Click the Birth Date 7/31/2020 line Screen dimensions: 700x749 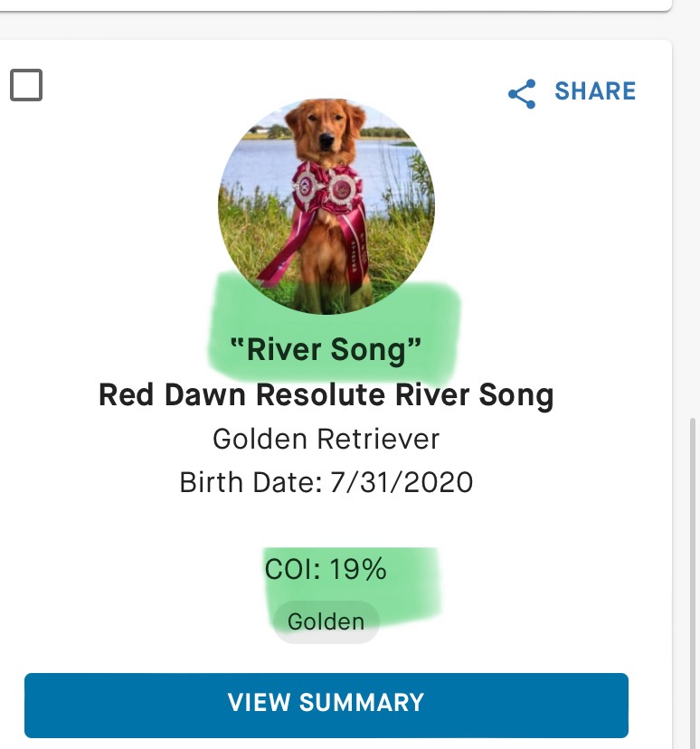(326, 482)
